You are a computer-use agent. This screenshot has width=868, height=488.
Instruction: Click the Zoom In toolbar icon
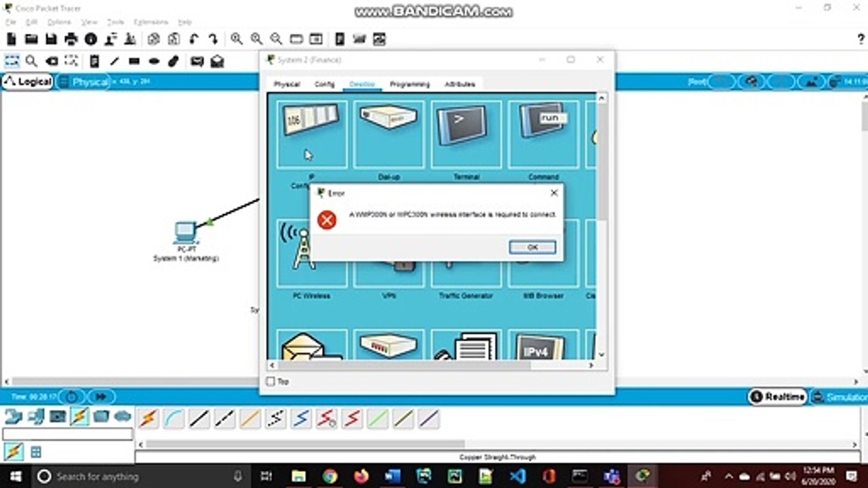[x=237, y=39]
